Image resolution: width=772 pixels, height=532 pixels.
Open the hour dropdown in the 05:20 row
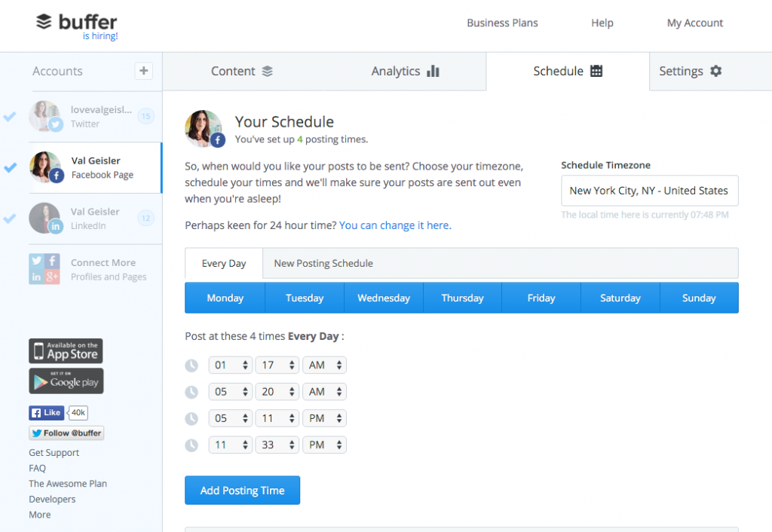[231, 392]
